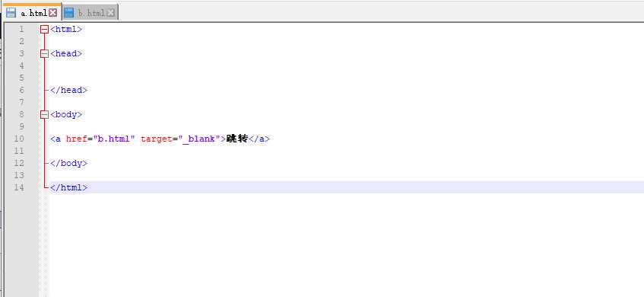
Task: Click line number 3 in margin
Action: pos(21,53)
